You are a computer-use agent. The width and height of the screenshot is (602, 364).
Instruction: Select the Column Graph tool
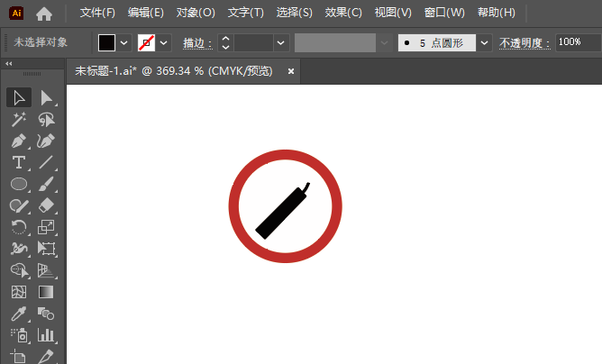[x=47, y=335]
